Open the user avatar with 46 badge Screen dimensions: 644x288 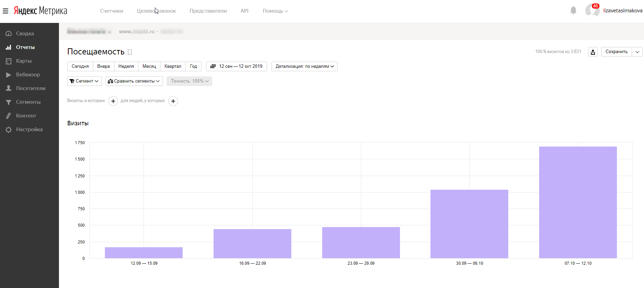[592, 10]
